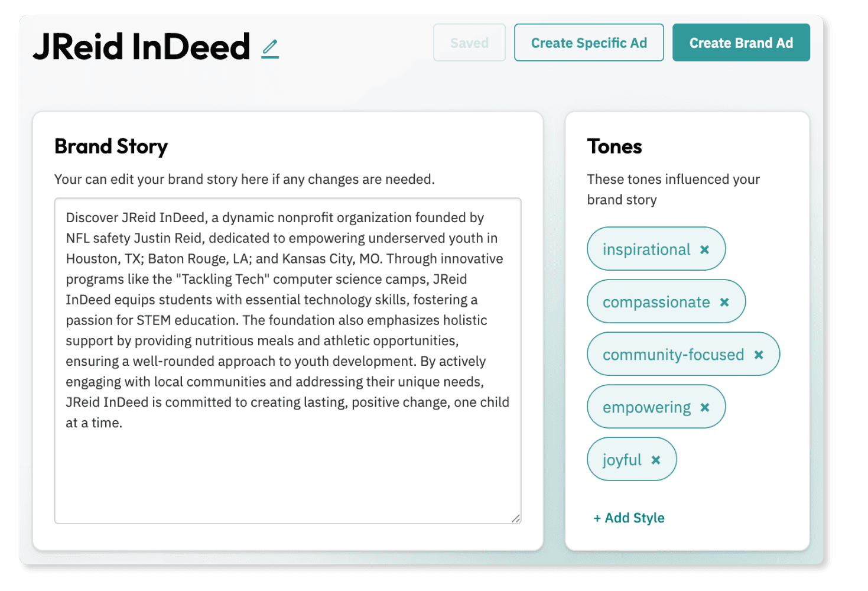Viewport: 868px width, 591px height.
Task: Click the greyed-out Saved button
Action: pos(469,43)
